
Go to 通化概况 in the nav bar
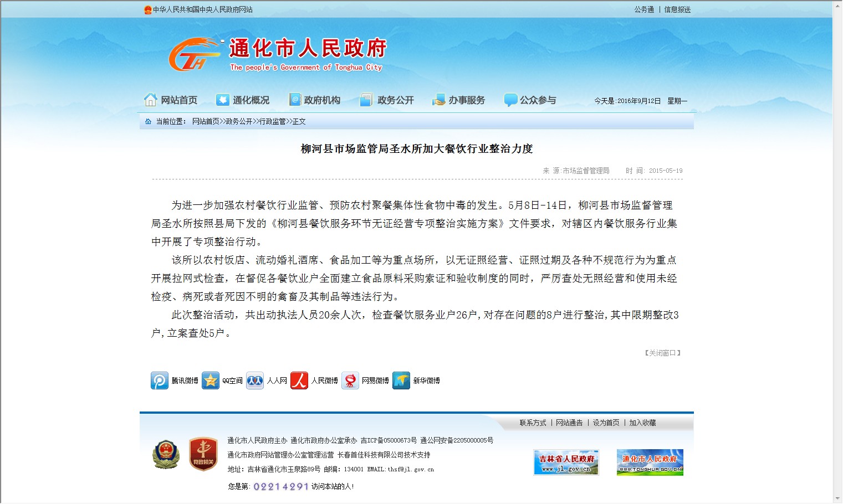point(243,100)
